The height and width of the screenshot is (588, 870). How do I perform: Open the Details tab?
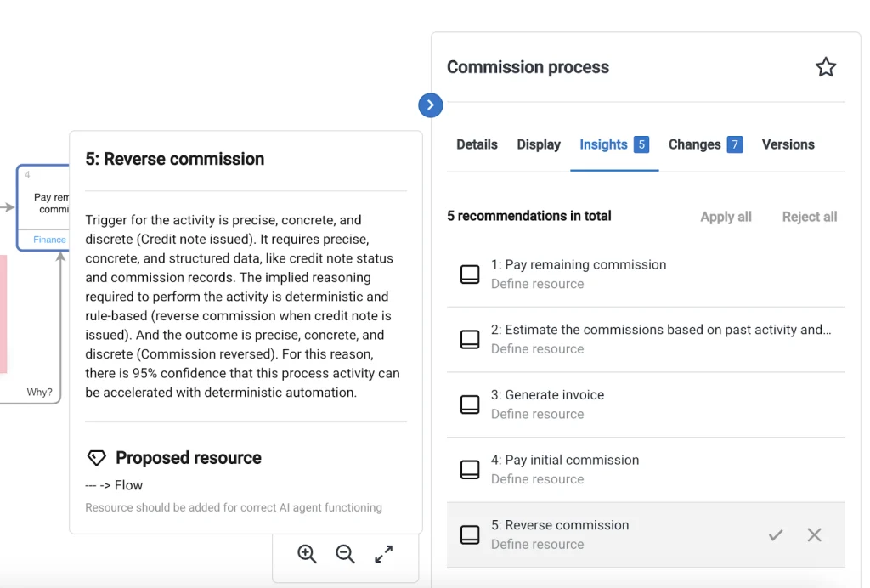point(477,144)
